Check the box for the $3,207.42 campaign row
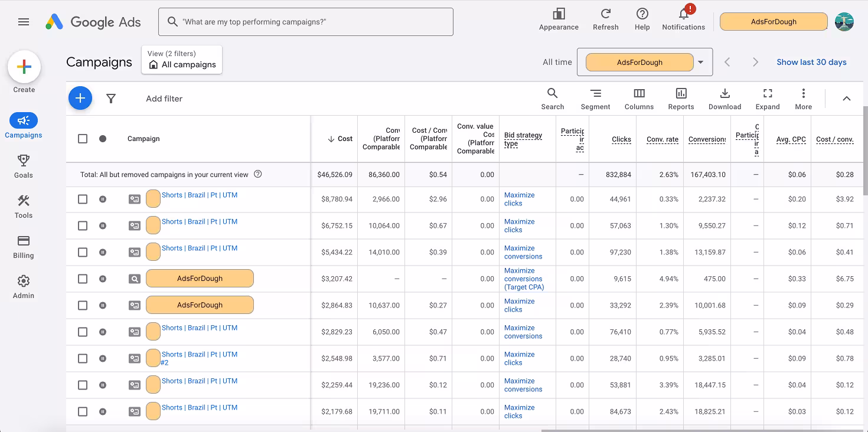This screenshot has height=432, width=868. coord(83,279)
